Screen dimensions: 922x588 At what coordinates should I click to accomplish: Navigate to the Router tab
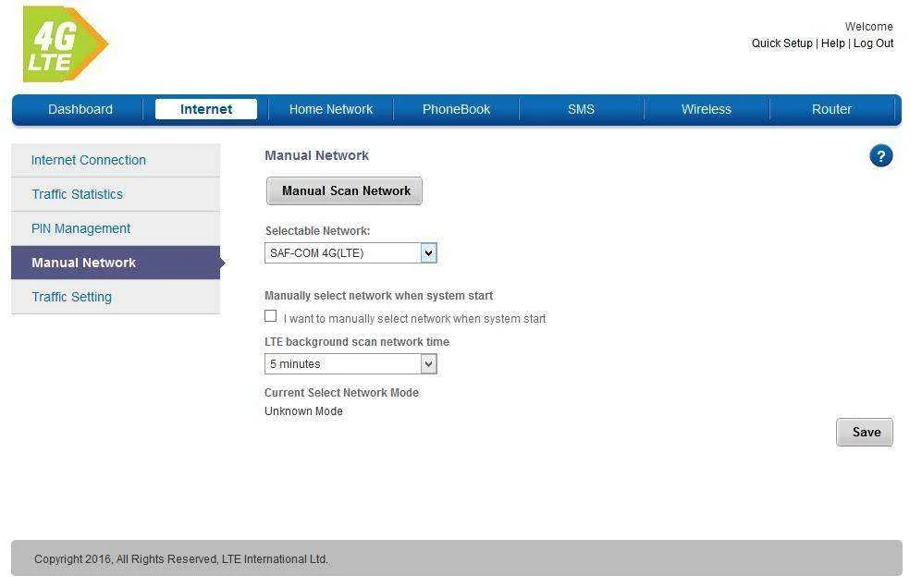(831, 109)
